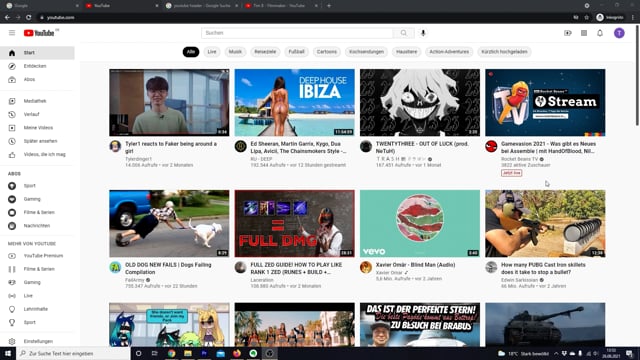Click the FailArmy channel avatar
Screen dimensions: 640x360
pyautogui.click(x=115, y=267)
